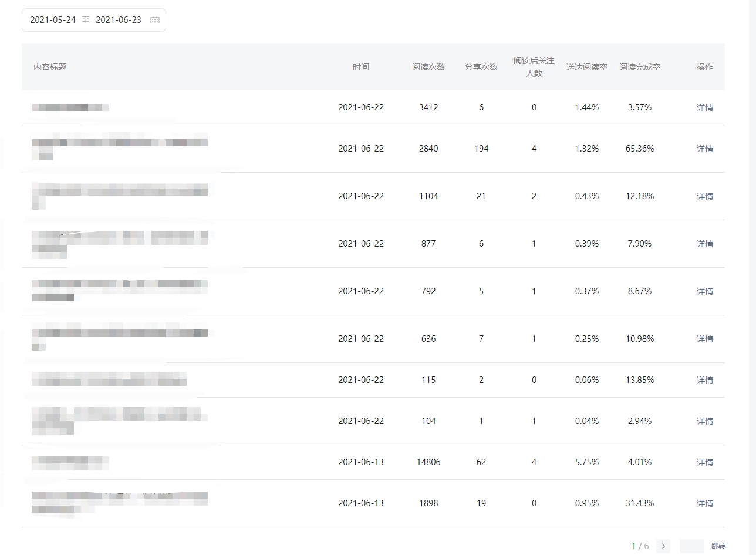Click 详情 on the 1898 reads row
The image size is (756, 555).
(x=705, y=503)
